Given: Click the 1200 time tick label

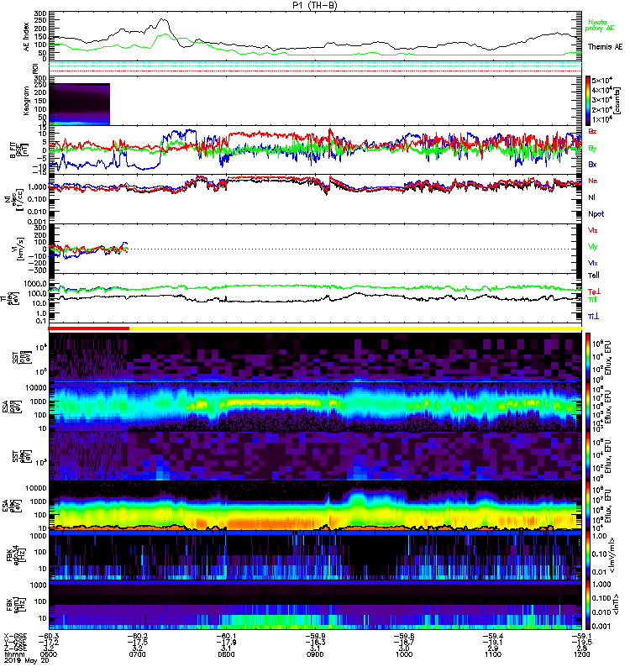Looking at the screenshot, I should coord(581,654).
